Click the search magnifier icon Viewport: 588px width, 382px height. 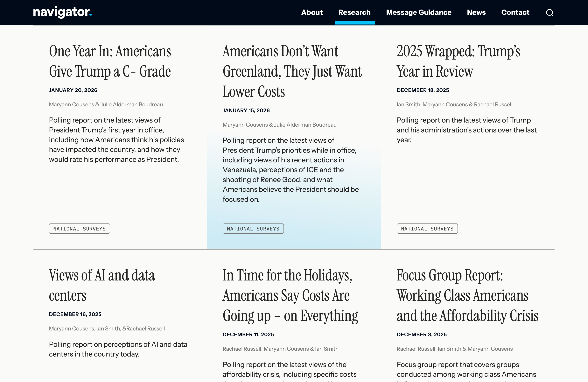(549, 13)
